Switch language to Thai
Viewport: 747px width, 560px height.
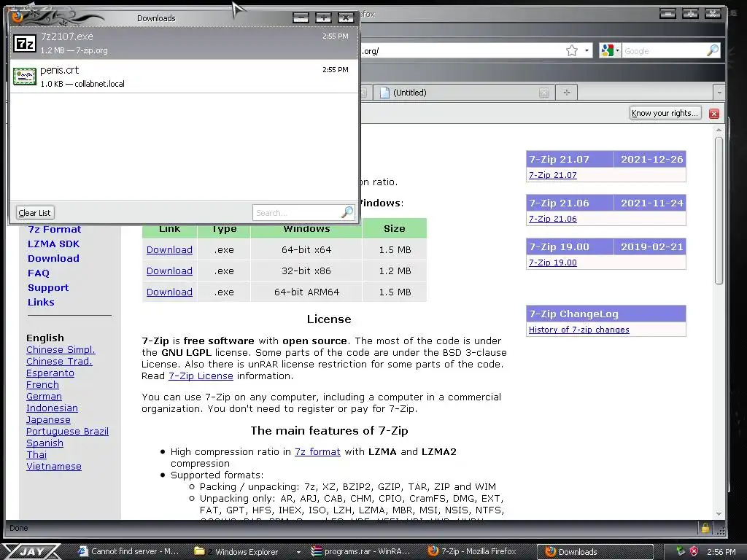tap(36, 455)
